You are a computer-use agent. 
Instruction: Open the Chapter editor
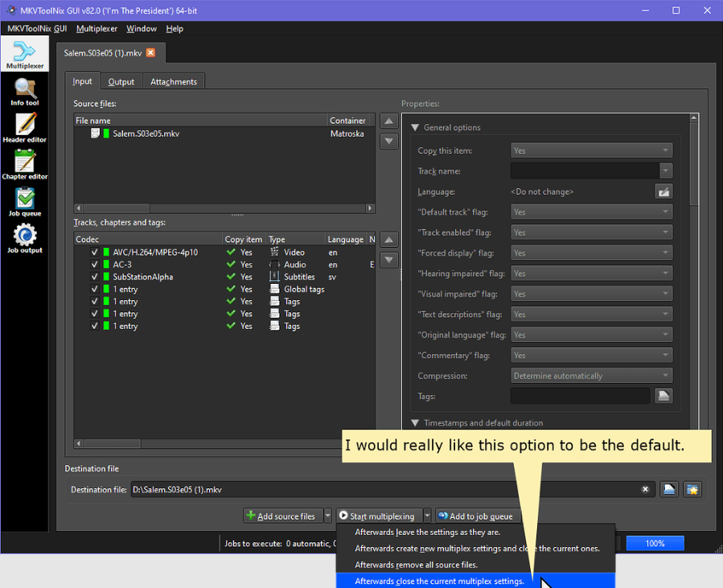coord(25,166)
